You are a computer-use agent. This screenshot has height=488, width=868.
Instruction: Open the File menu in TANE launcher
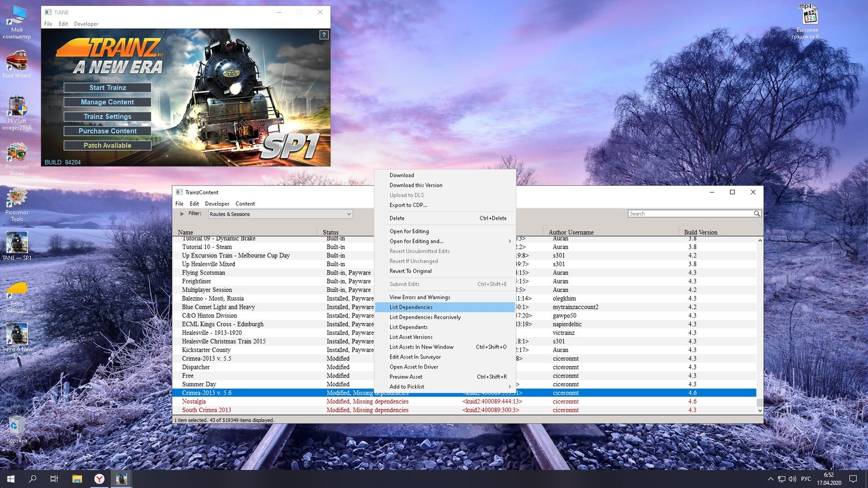(x=48, y=24)
